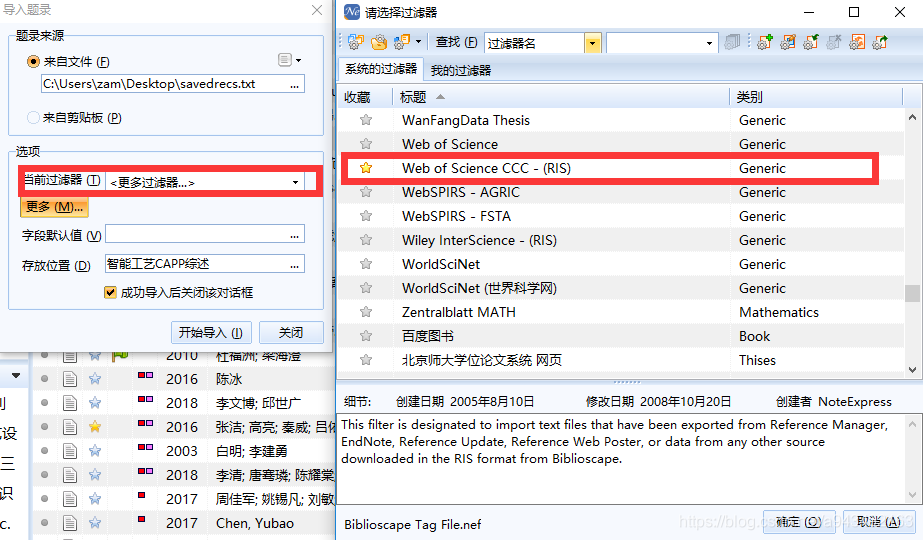Click the list icon beside file source option

coord(284,60)
